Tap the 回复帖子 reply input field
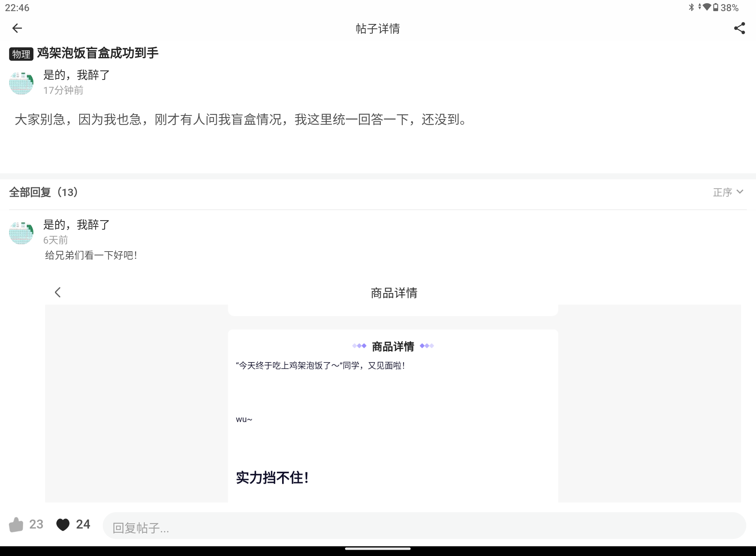This screenshot has width=756, height=556. click(424, 526)
